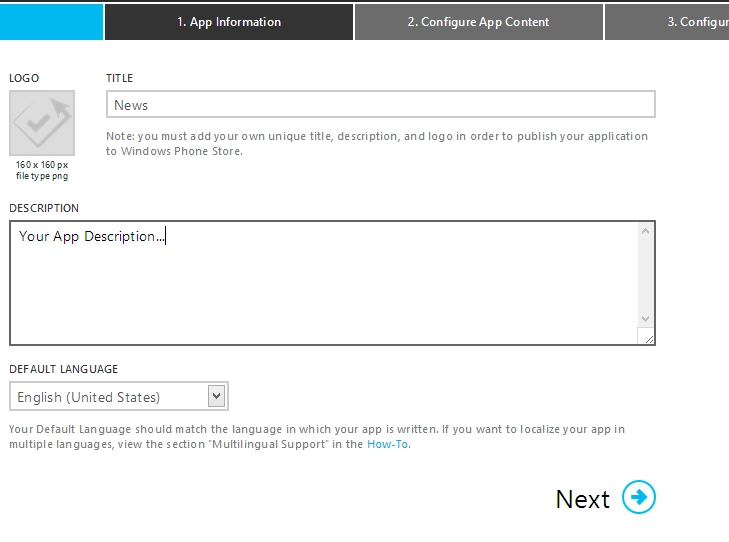The height and width of the screenshot is (542, 729).
Task: Click the Next text button
Action: 583,499
